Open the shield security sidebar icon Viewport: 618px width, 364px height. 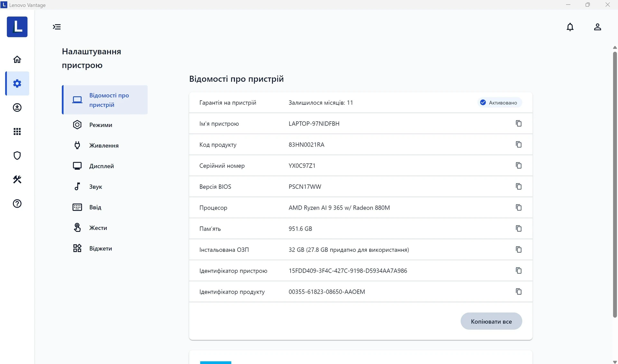[x=17, y=156]
